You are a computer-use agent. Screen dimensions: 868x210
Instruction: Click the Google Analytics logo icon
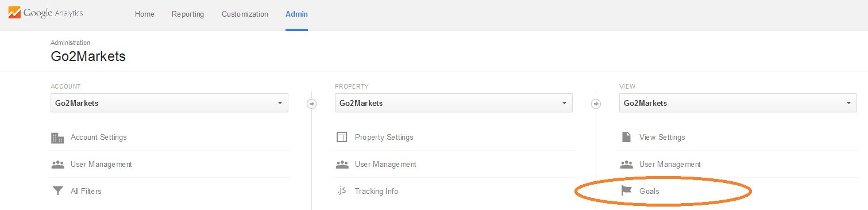coord(14,12)
